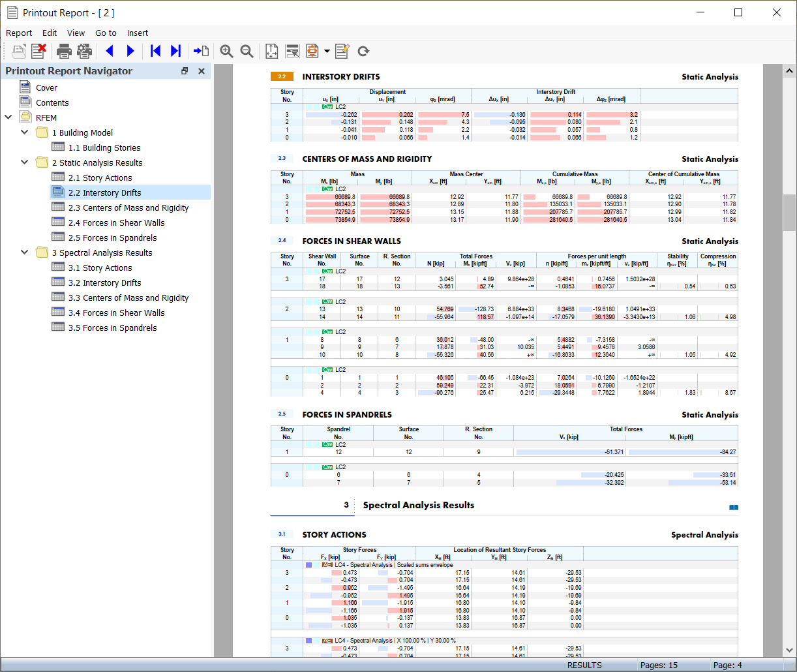Click the delete from printout report icon
This screenshot has height=672, width=797.
click(x=38, y=51)
